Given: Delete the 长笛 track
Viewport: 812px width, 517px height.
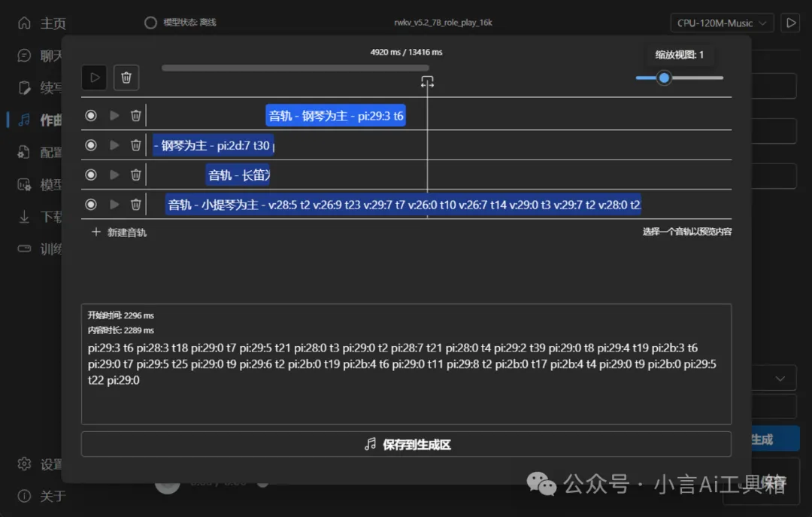Looking at the screenshot, I should pyautogui.click(x=135, y=175).
